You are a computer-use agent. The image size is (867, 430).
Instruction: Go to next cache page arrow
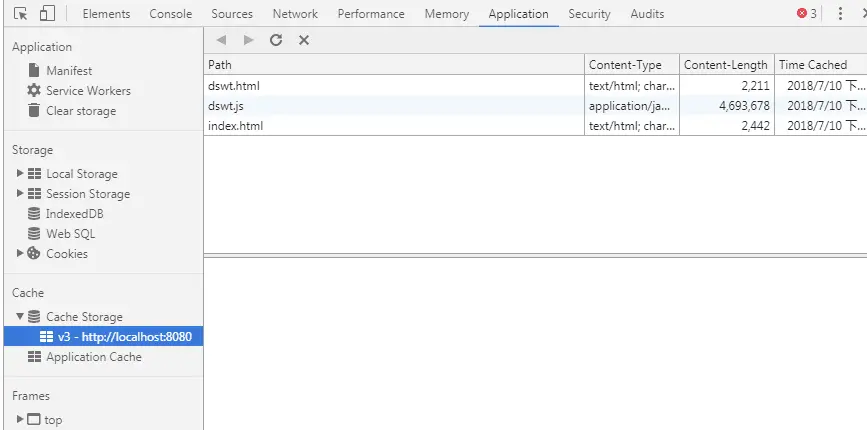pyautogui.click(x=249, y=40)
